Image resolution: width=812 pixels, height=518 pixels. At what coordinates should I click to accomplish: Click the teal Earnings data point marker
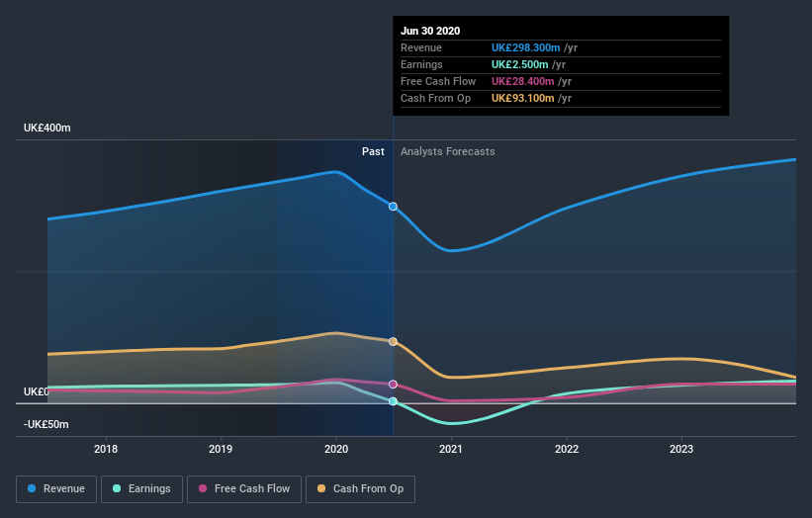[393, 401]
